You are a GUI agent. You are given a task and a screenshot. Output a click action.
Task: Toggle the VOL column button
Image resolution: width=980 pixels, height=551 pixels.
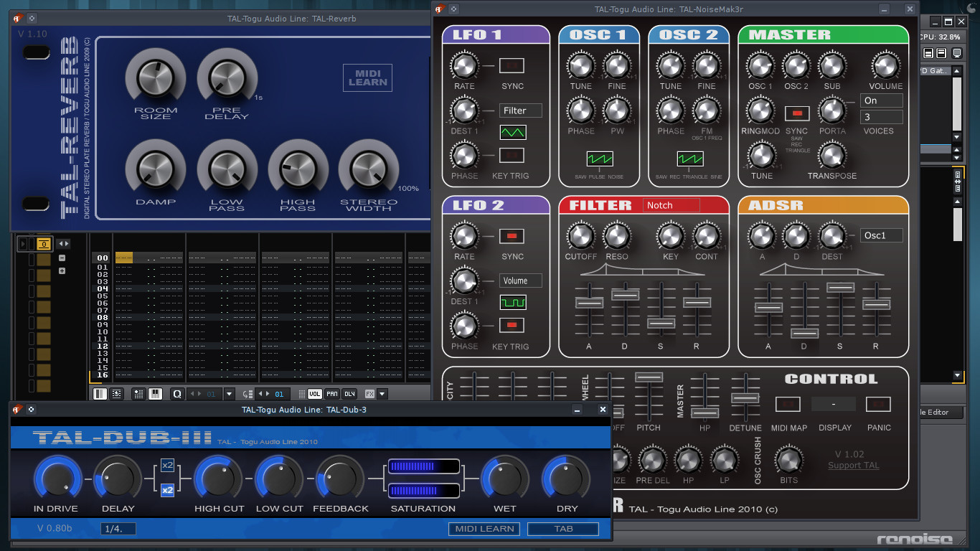pos(315,394)
